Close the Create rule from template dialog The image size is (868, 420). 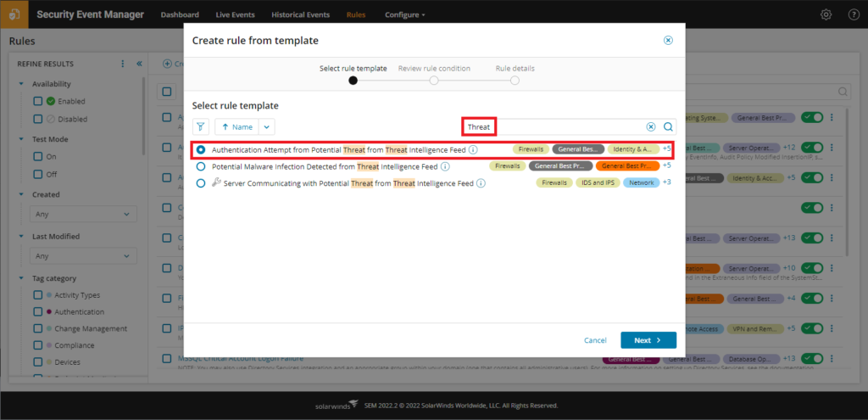point(668,41)
